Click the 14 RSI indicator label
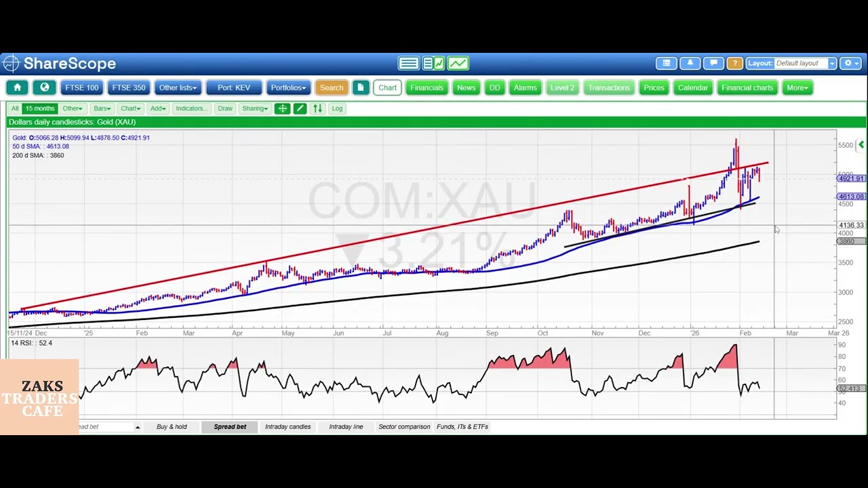Viewport: 868px width, 488px height. 32,343
